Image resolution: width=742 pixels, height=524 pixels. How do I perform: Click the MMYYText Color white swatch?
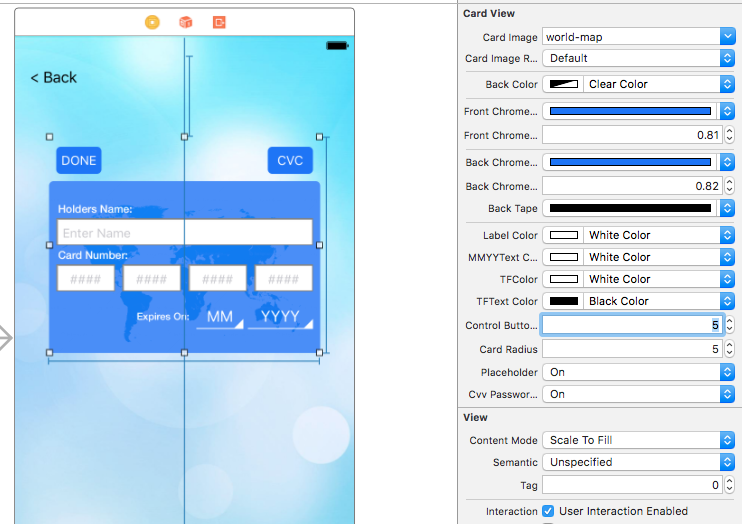[x=563, y=257]
